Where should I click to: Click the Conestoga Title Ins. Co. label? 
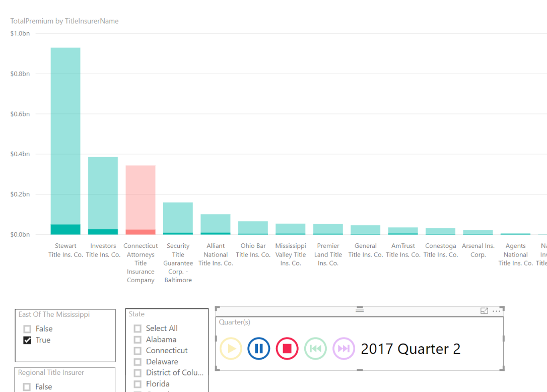(441, 250)
